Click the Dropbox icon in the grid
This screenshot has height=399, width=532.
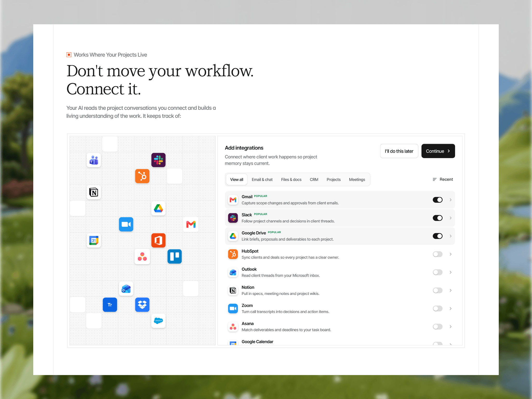click(x=142, y=305)
